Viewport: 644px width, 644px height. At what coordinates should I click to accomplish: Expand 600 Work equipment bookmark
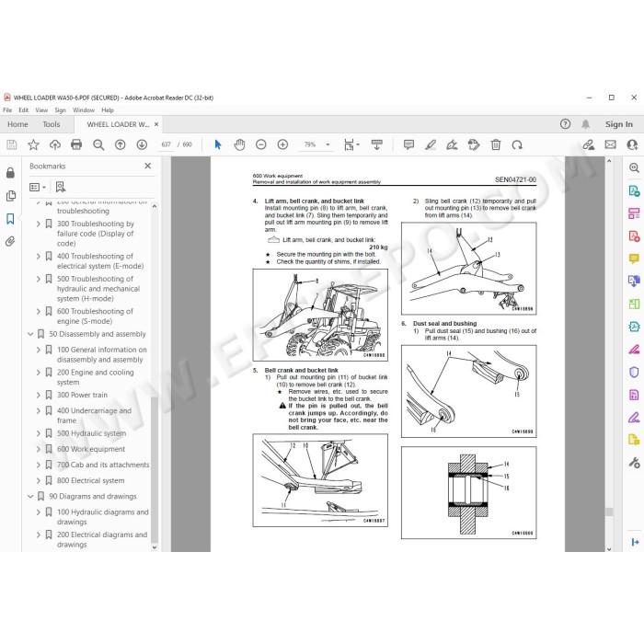39,449
